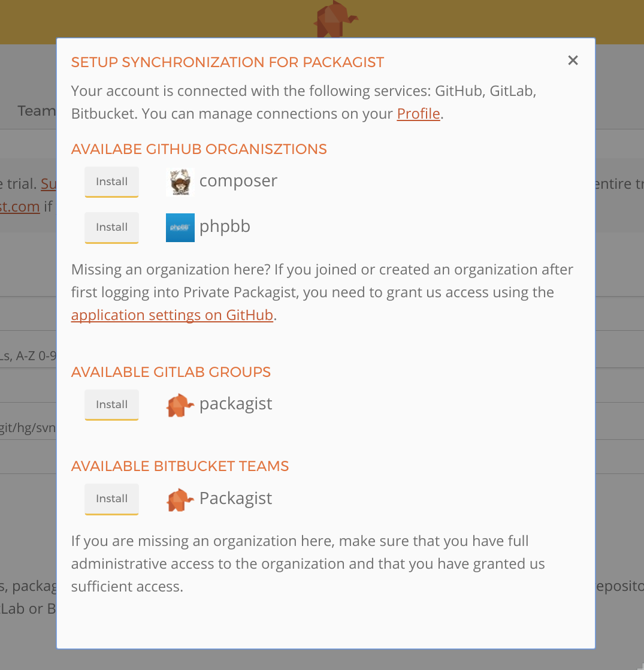
Task: Select the capitalized Packagist team name
Action: click(236, 498)
